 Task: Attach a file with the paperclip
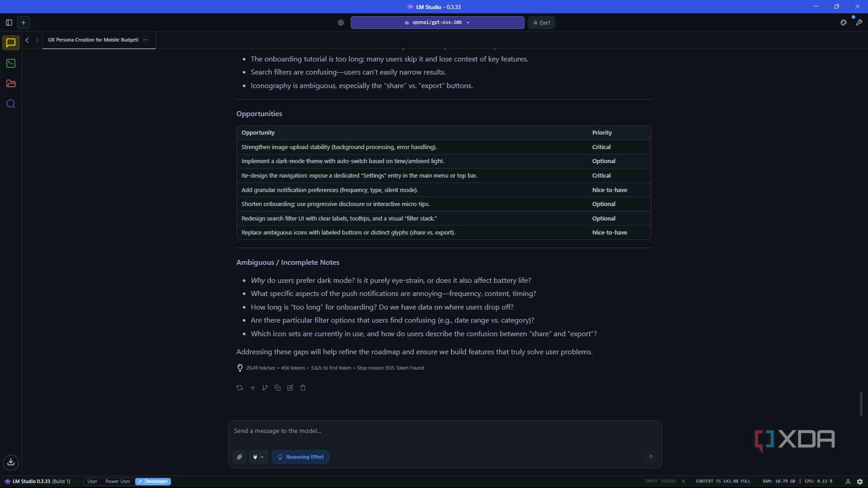click(240, 457)
